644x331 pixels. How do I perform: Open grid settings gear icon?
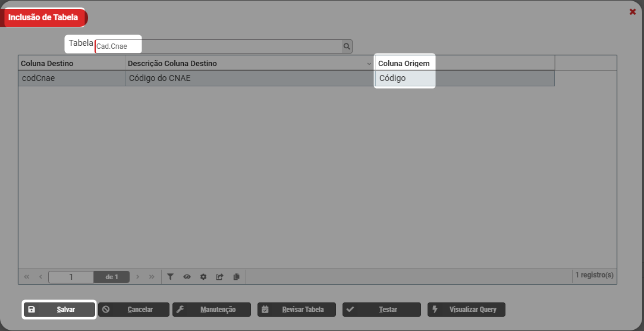203,277
